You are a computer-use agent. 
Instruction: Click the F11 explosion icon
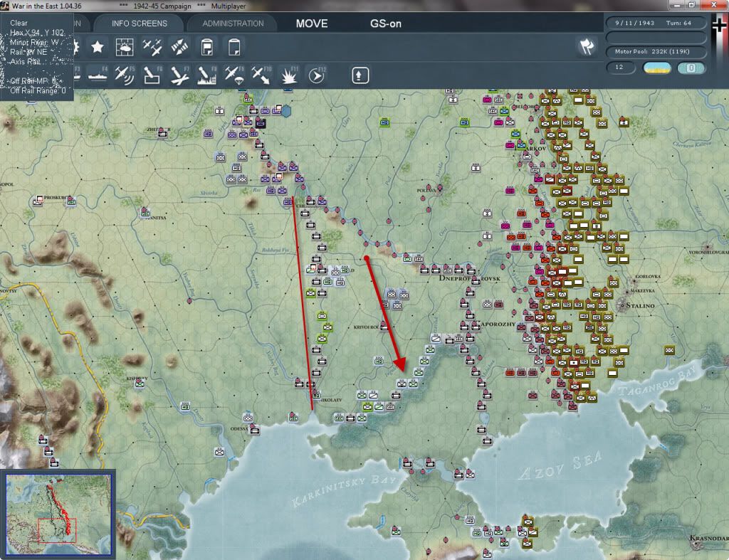click(x=289, y=75)
